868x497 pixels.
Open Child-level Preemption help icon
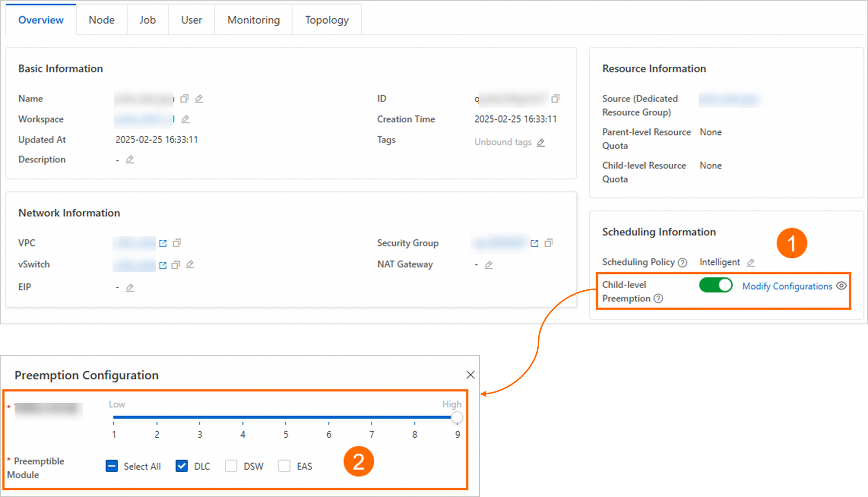tap(658, 299)
